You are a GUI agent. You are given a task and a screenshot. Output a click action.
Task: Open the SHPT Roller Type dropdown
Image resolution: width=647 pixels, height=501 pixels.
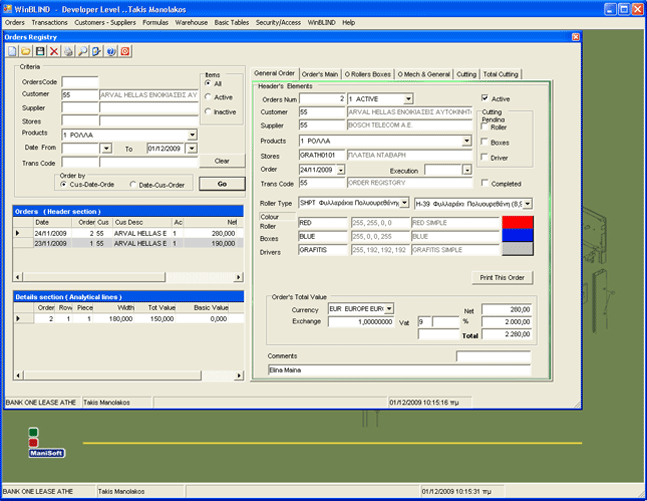click(404, 203)
